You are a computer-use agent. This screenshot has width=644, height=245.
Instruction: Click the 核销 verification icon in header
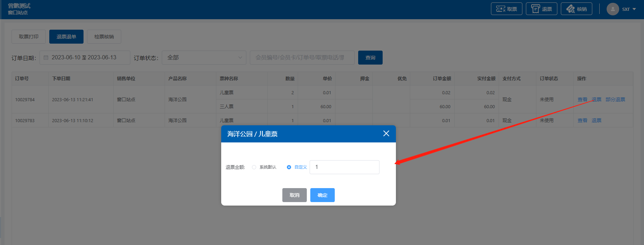pos(570,9)
